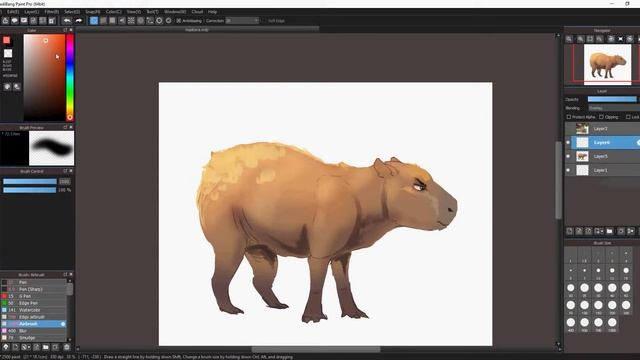Undock the Brush panel via float icon
The image size is (640, 360).
(65, 274)
